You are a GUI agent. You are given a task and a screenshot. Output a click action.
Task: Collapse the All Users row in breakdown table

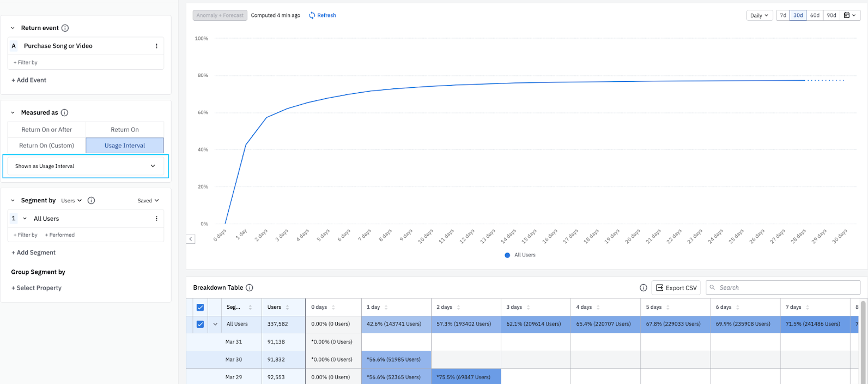coord(215,324)
